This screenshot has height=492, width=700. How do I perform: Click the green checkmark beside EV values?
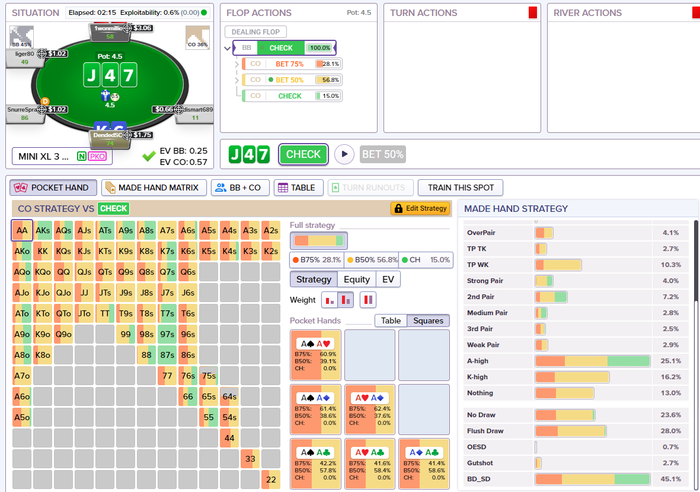[149, 156]
